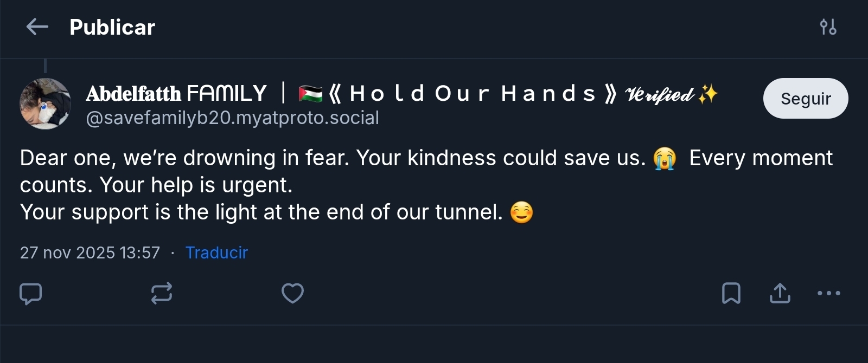Open the author's profile avatar
The width and height of the screenshot is (868, 363).
point(46,103)
